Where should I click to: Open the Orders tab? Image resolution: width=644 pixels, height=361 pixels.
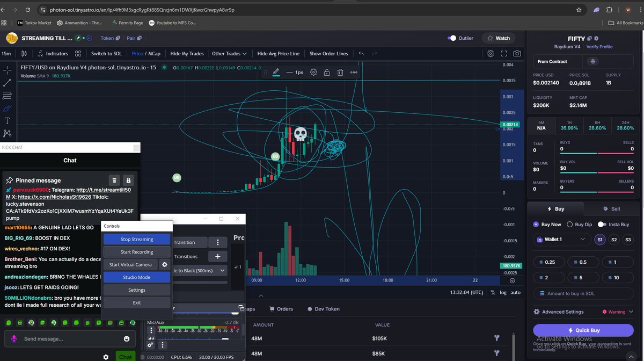tap(281, 309)
